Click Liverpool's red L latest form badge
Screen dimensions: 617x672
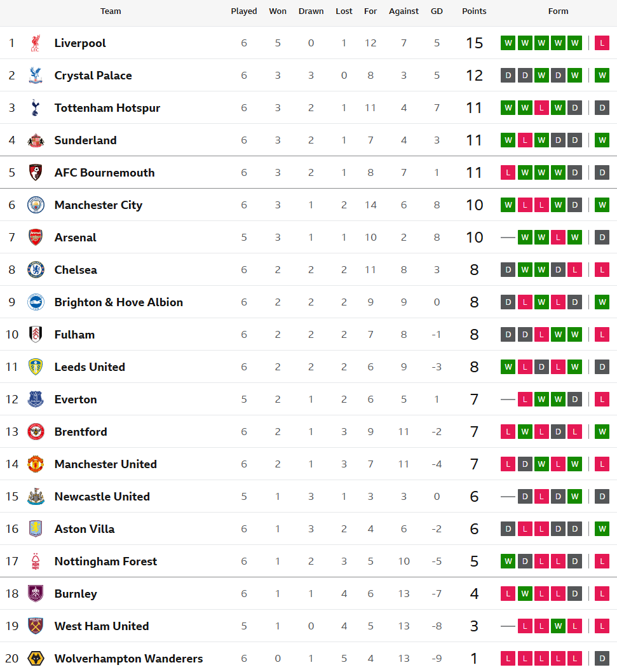click(x=602, y=43)
